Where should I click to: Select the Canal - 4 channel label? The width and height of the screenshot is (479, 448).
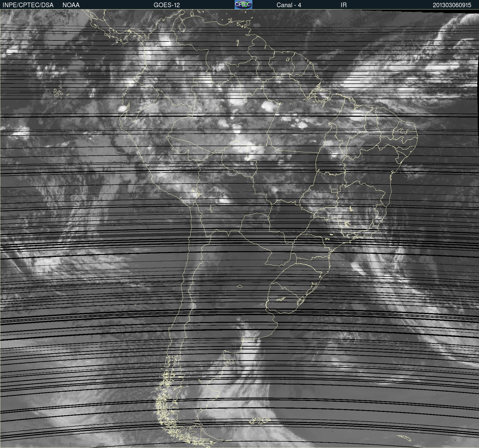[289, 5]
